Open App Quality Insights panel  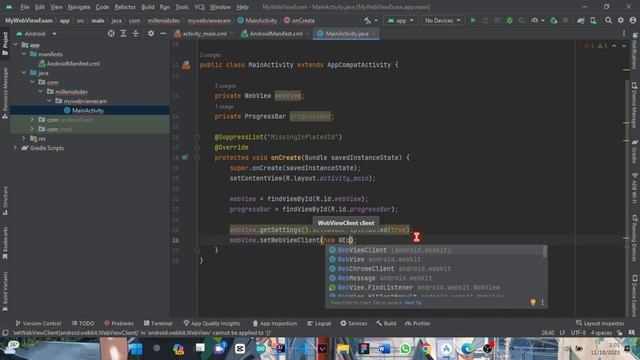click(211, 323)
